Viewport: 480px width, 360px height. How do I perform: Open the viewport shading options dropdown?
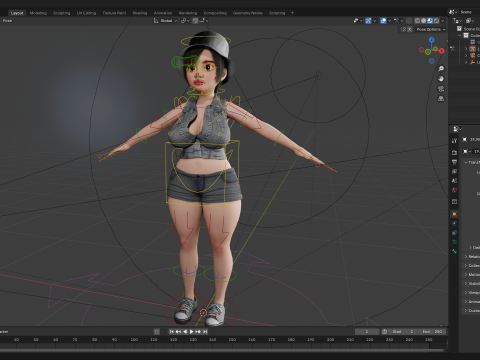[443, 21]
